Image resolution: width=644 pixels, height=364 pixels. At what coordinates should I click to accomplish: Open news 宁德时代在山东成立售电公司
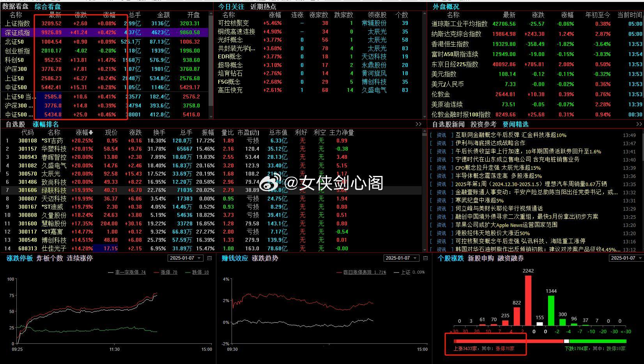pyautogui.click(x=517, y=160)
